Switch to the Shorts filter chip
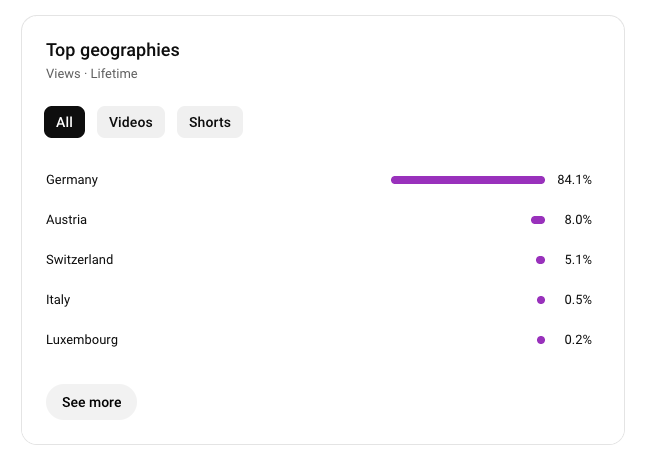 [210, 122]
